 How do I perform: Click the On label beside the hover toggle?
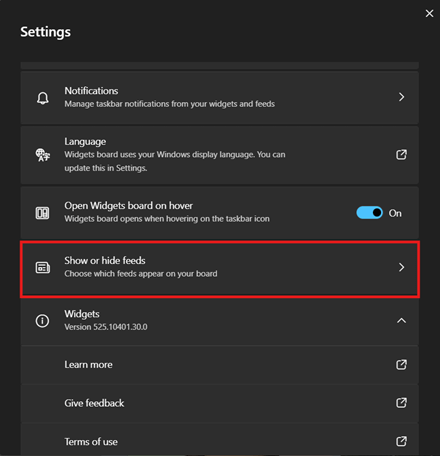(x=395, y=213)
